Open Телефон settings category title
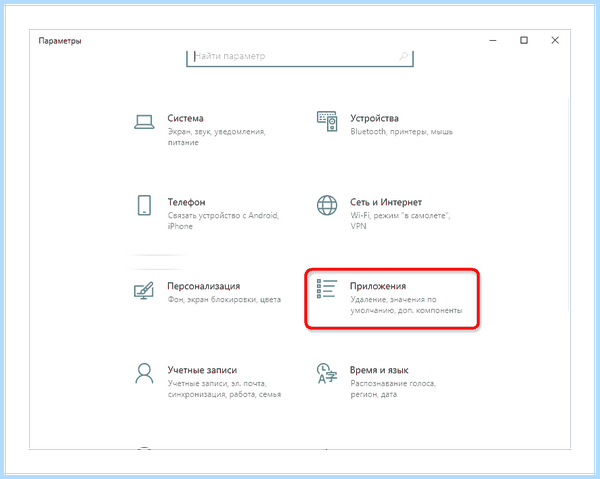The width and height of the screenshot is (600, 479). click(x=186, y=202)
